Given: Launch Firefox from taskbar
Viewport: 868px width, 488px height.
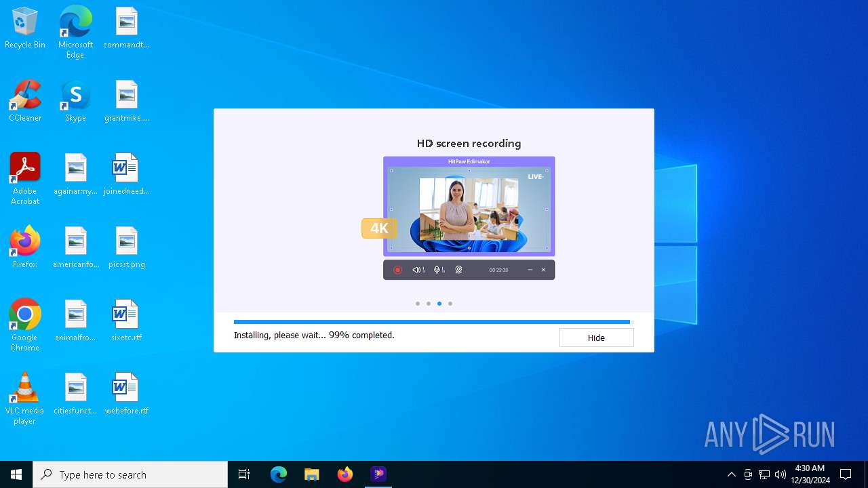Looking at the screenshot, I should click(345, 474).
